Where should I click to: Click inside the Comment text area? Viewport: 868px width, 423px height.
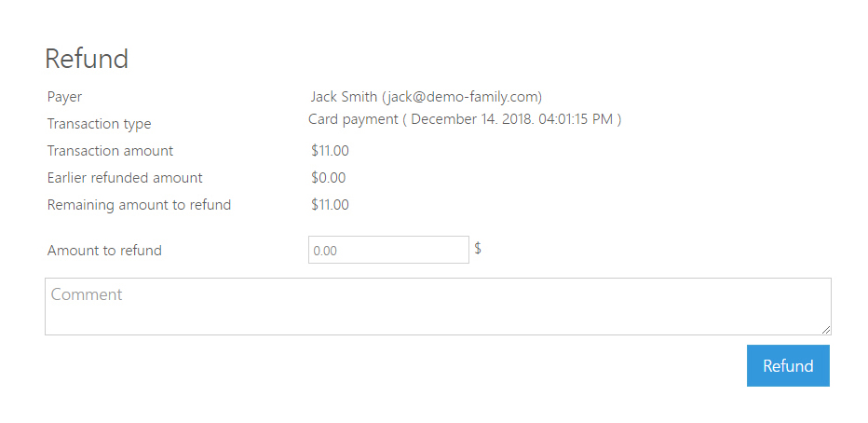[x=438, y=306]
